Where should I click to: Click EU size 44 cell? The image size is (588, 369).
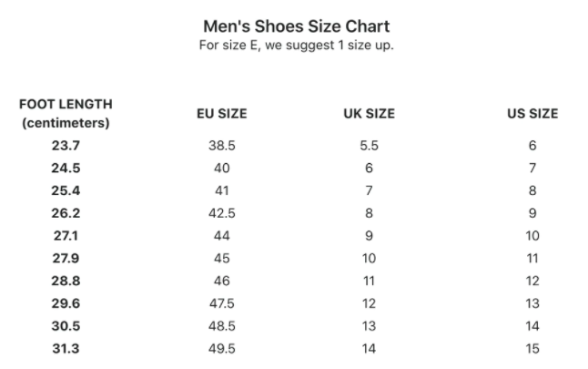tap(222, 235)
